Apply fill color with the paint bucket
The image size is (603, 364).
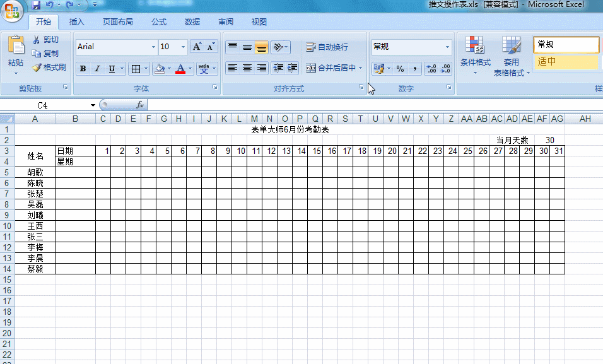coord(160,69)
